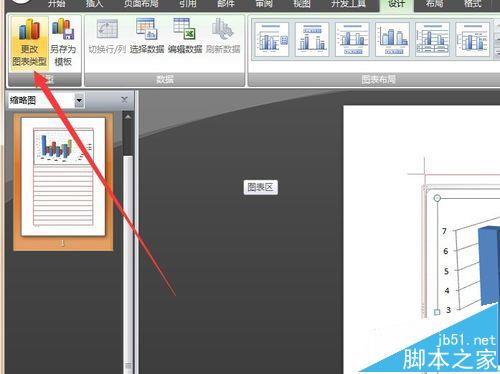The height and width of the screenshot is (374, 500).
Task: Switch to the 开始 ribbon tab
Action: coord(57,4)
